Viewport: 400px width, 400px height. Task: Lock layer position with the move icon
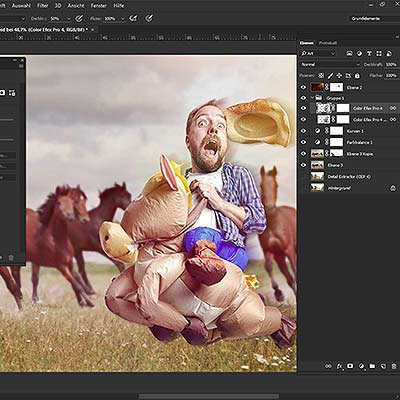coord(339,76)
